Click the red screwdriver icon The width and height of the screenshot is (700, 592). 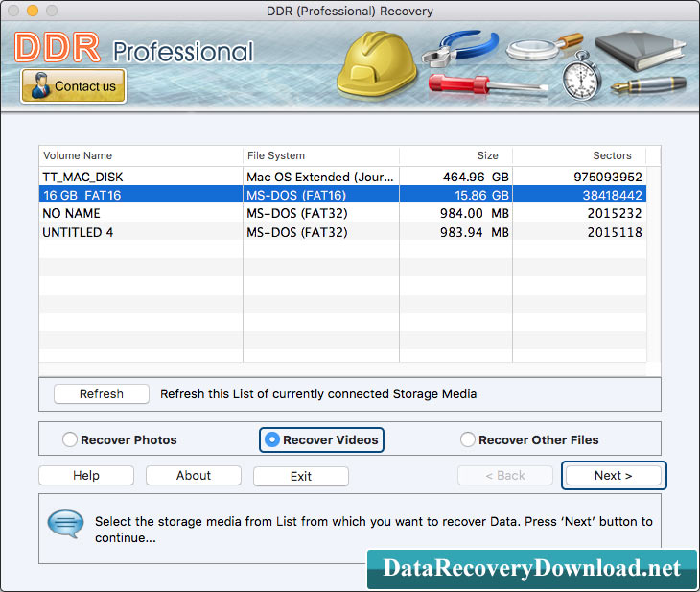(x=487, y=85)
